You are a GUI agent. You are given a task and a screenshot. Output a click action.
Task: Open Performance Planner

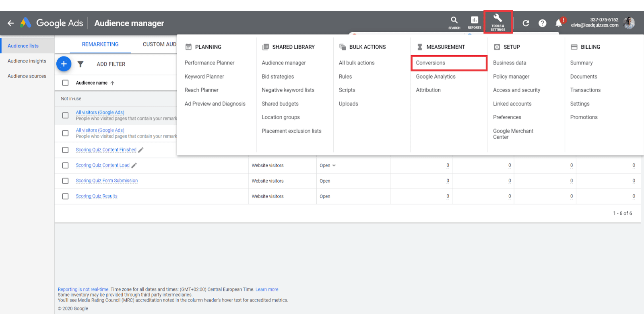210,63
